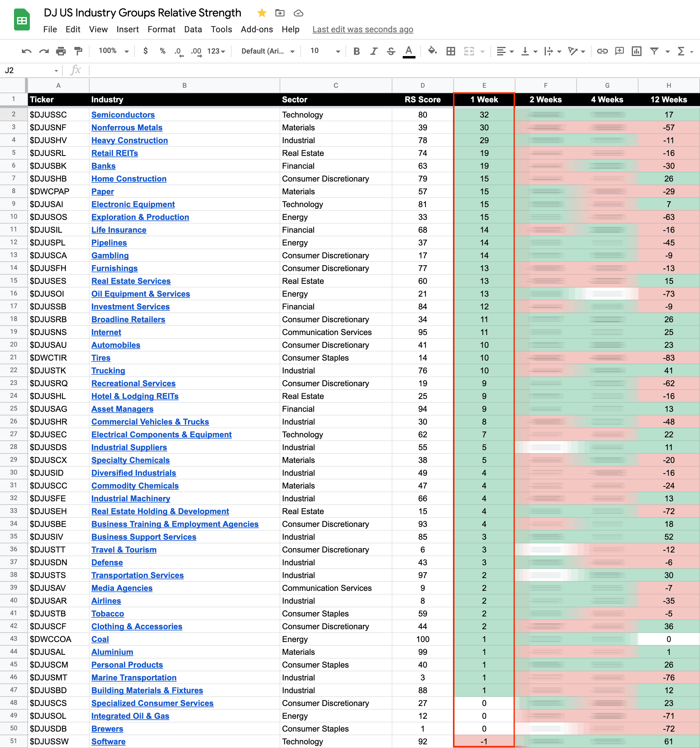Open the Insert menu
This screenshot has width=700, height=748.
coord(128,29)
